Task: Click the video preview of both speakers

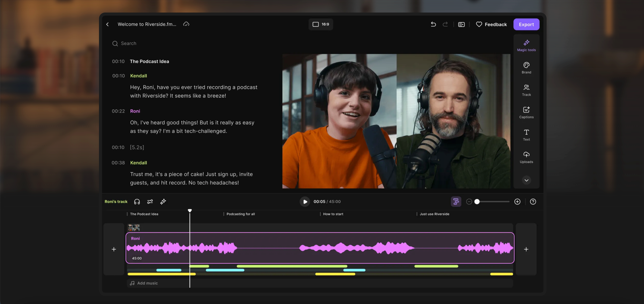Action: [x=396, y=121]
